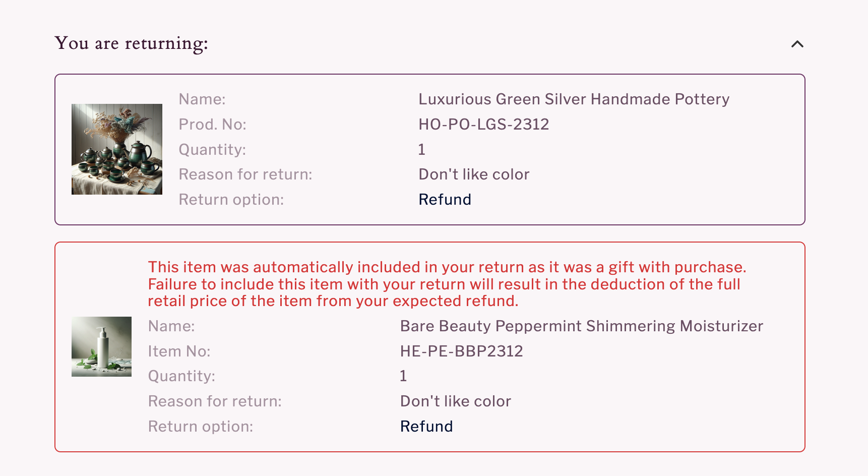The height and width of the screenshot is (476, 868).
Task: Open Luxurious Green Silver Handmade Pottery details
Action: pyautogui.click(x=573, y=99)
